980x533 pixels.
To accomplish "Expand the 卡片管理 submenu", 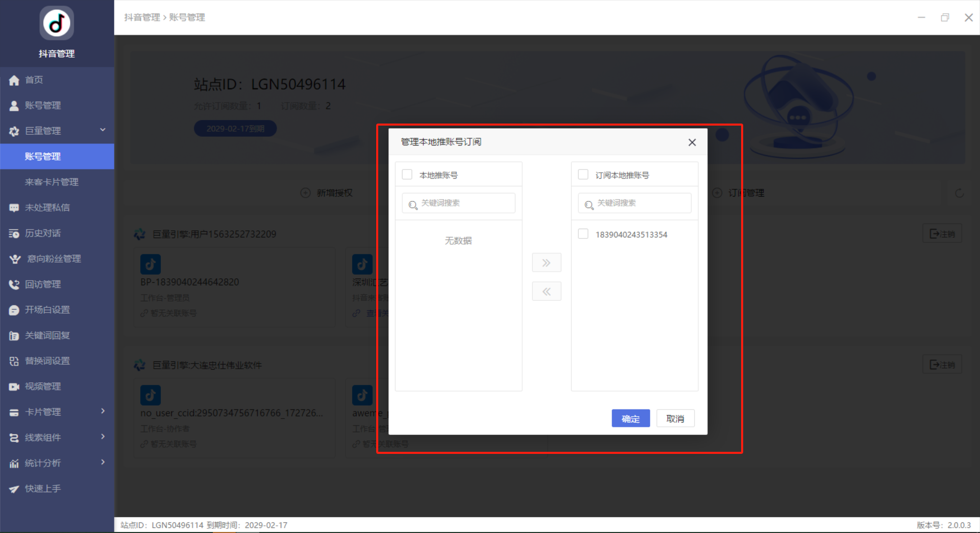I will click(103, 411).
